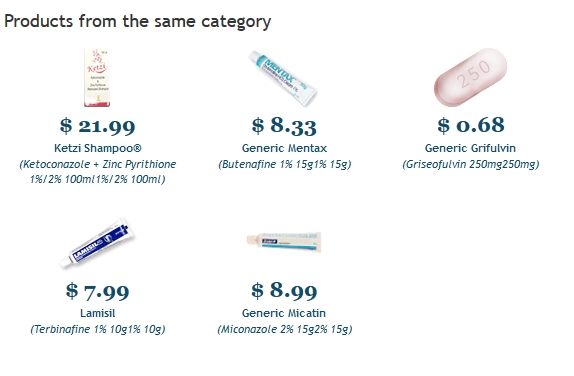Follow the Generic Mentax link
The height and width of the screenshot is (376, 574).
[284, 148]
